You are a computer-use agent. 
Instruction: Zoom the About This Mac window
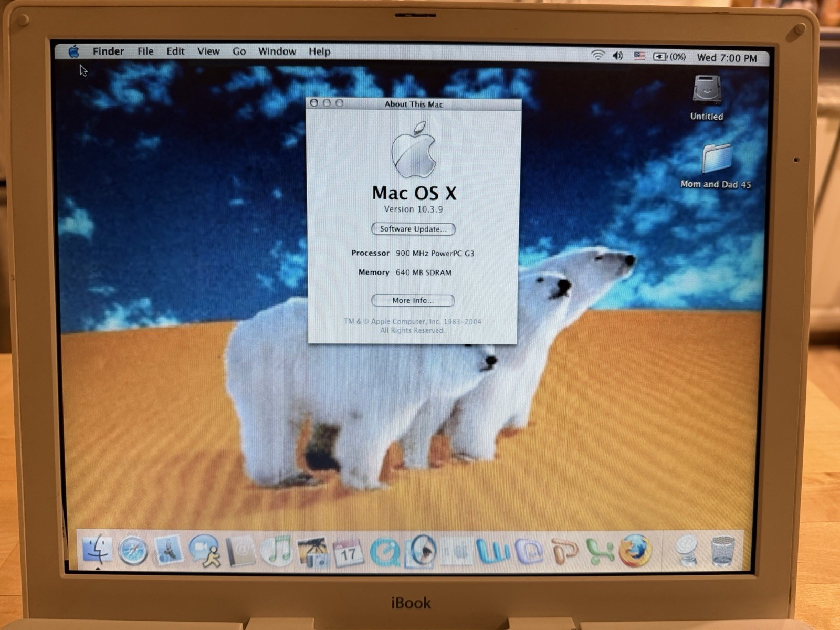[339, 103]
